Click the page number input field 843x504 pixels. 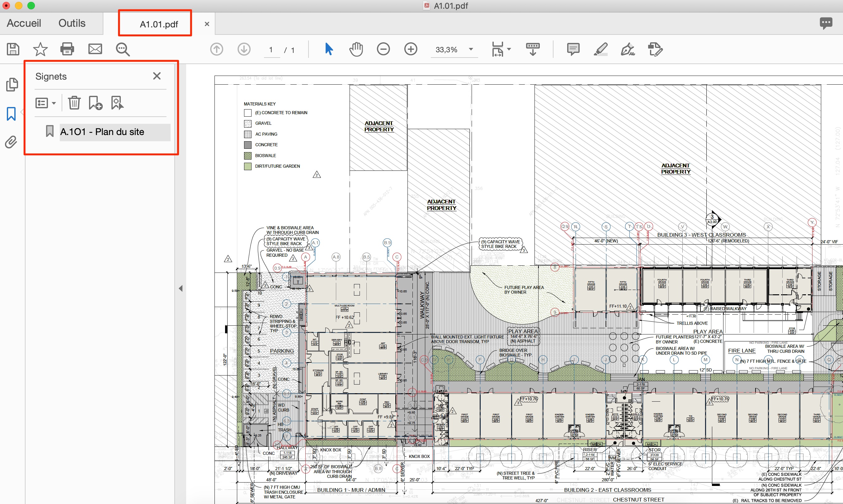click(x=271, y=49)
